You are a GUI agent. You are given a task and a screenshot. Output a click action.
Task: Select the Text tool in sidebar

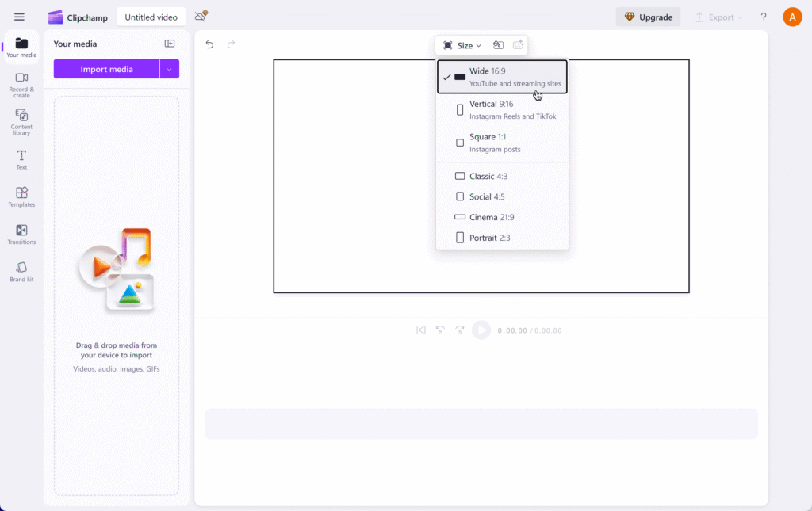click(21, 159)
